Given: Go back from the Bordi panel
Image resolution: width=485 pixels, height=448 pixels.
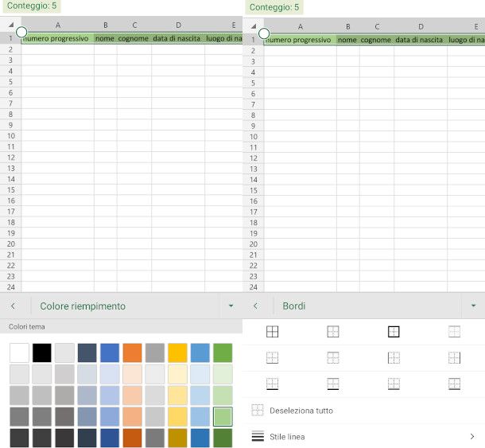Looking at the screenshot, I should 255,306.
